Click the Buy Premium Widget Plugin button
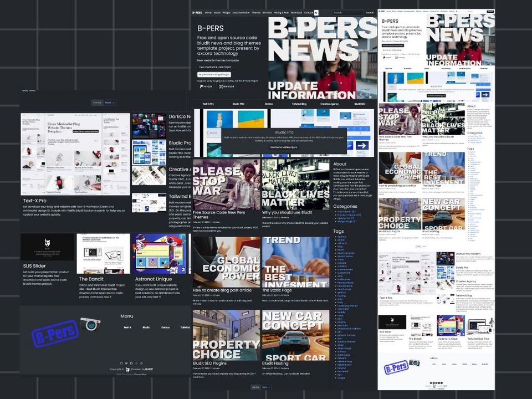532x399 pixels. [214, 74]
